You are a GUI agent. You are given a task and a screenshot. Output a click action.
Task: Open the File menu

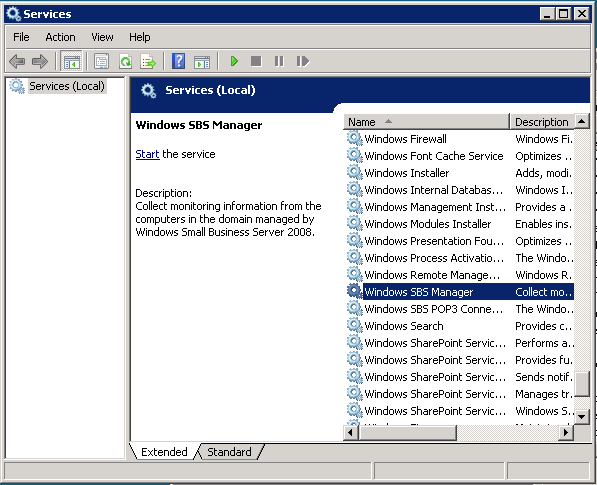tap(21, 37)
